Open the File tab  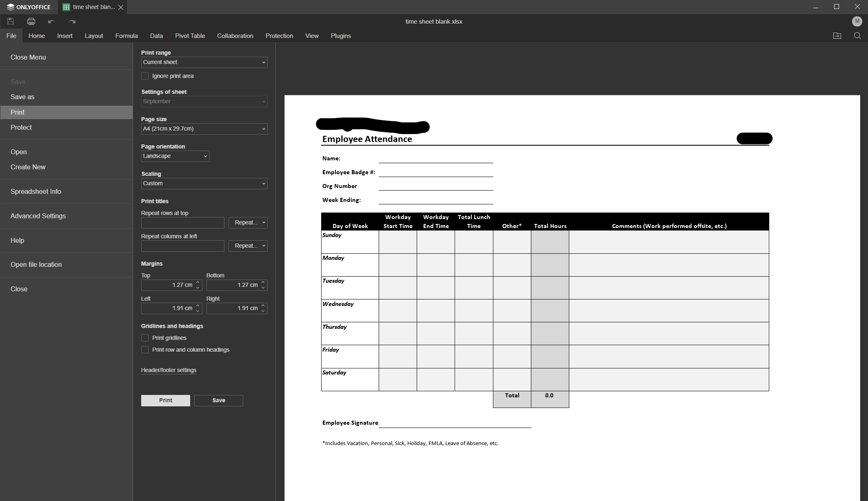11,36
